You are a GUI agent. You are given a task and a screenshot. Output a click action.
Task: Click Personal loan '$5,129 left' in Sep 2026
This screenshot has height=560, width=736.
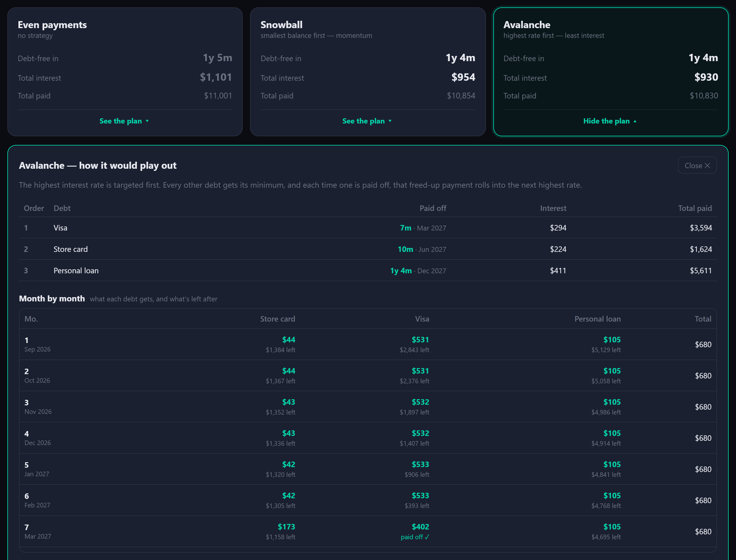point(606,350)
